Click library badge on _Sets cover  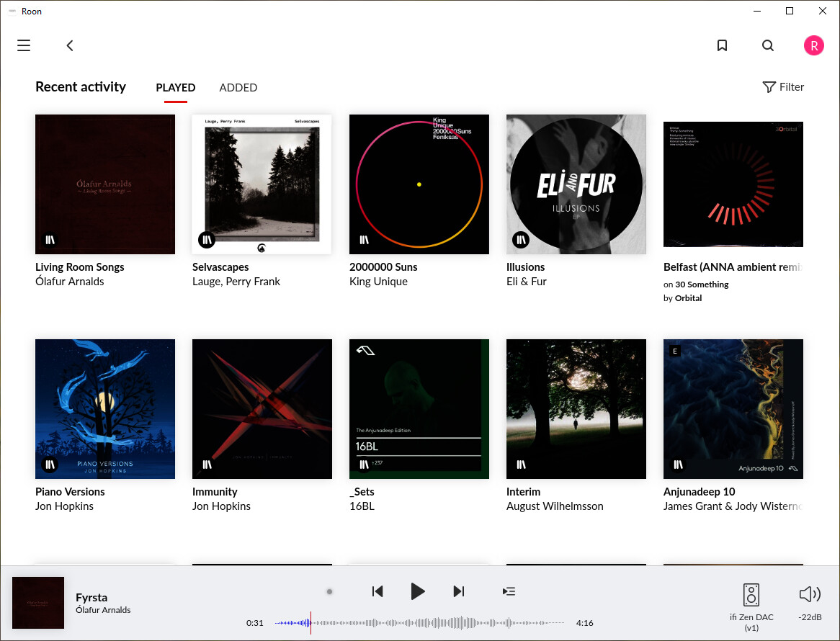point(364,465)
